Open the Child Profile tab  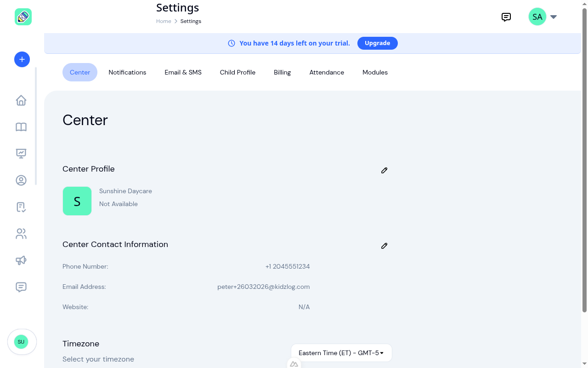237,72
